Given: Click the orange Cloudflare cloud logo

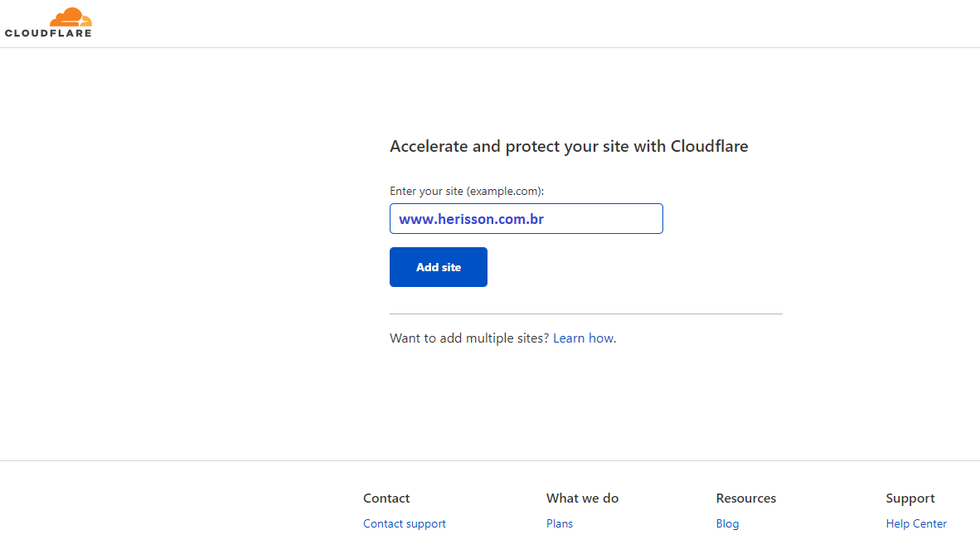Looking at the screenshot, I should pyautogui.click(x=70, y=17).
